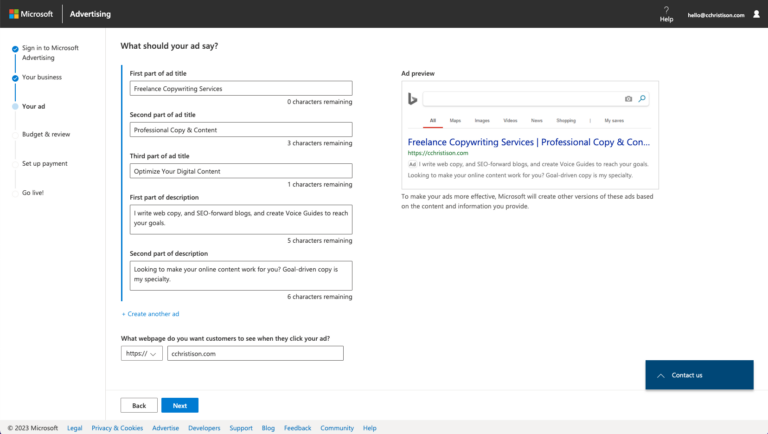Open the user account profile icon

[x=756, y=14]
